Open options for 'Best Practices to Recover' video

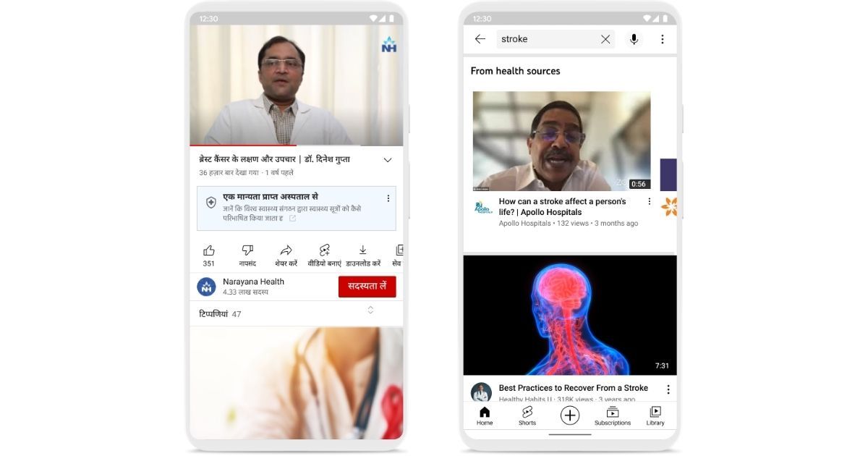pyautogui.click(x=668, y=389)
